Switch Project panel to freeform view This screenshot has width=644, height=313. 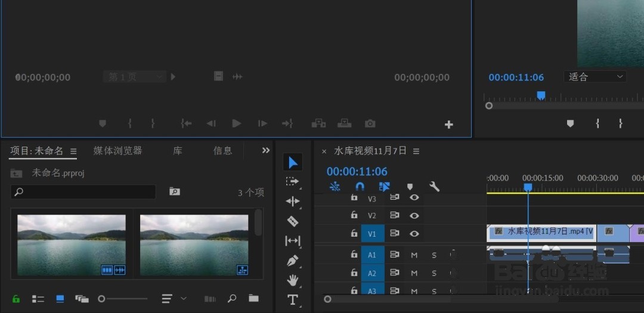82,299
